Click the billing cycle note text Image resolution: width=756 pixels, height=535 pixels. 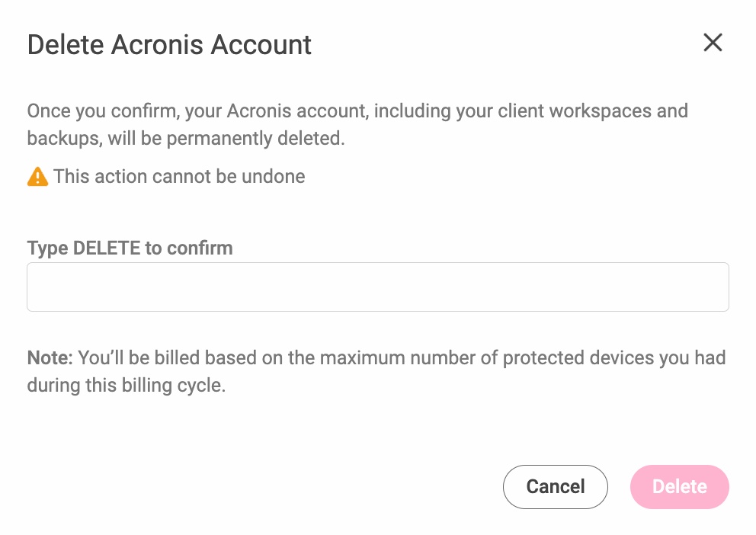pos(376,372)
